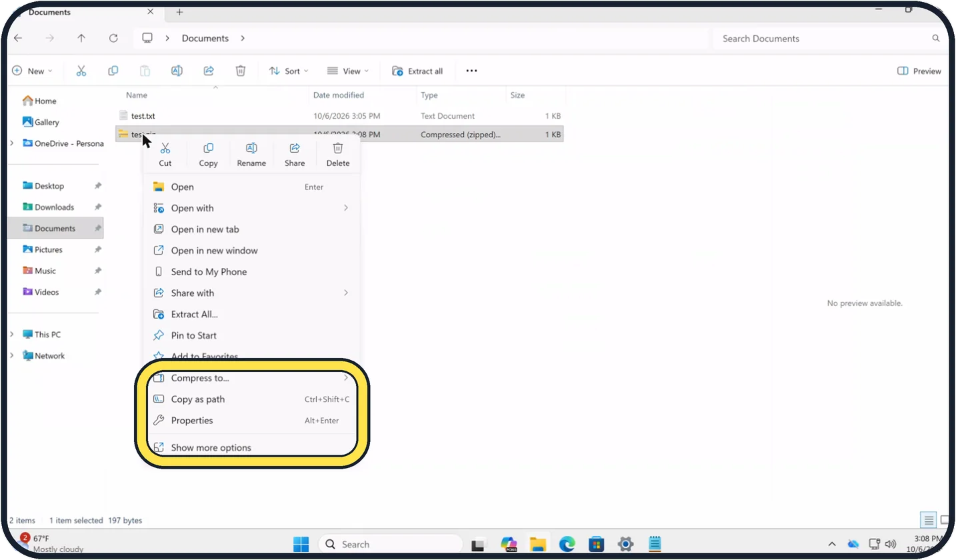Open Microsoft Store from the taskbar
The image size is (956, 560).
[x=597, y=544]
